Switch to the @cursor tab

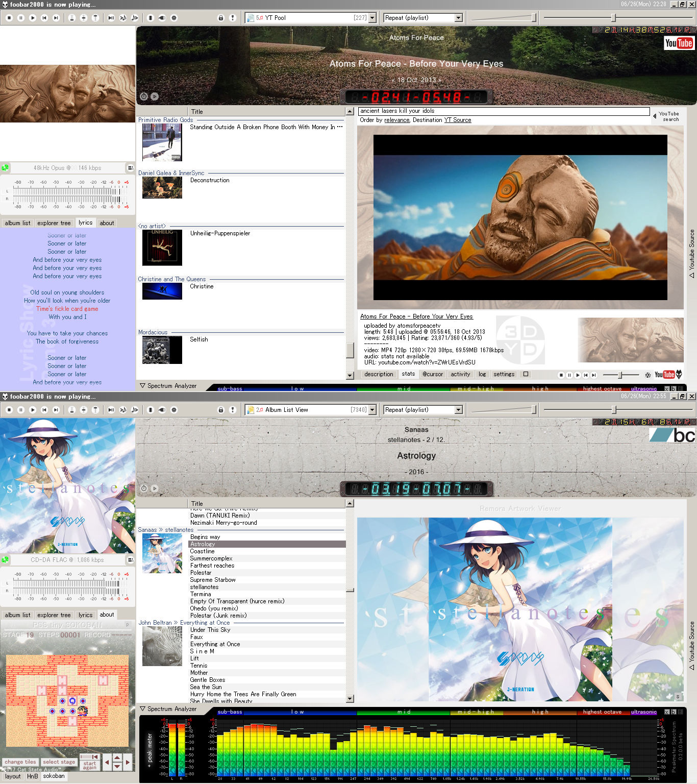click(433, 374)
